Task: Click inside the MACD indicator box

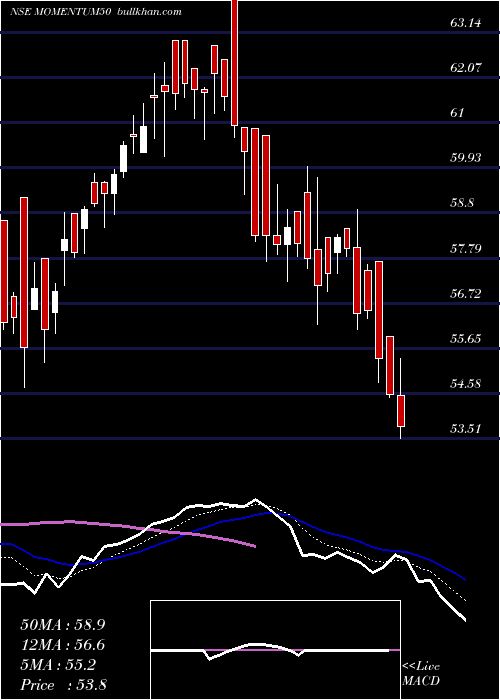Action: coord(275,650)
